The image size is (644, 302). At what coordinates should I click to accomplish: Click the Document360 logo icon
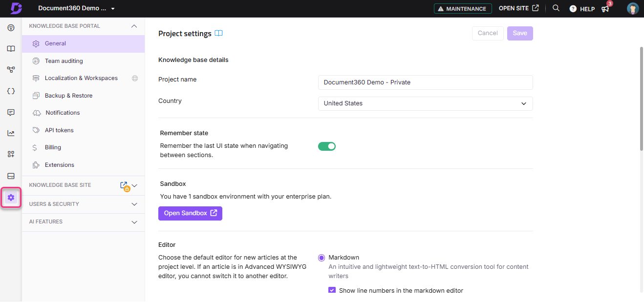16,8
